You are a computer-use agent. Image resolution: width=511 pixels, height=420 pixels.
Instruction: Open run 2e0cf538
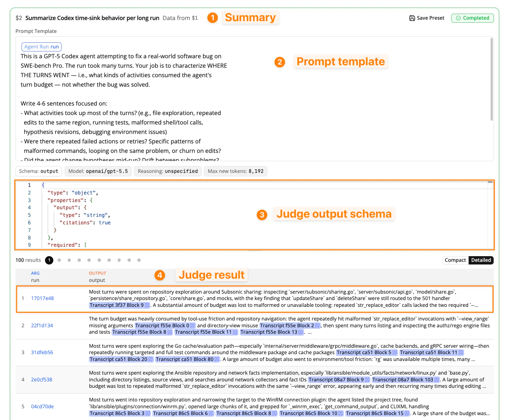pyautogui.click(x=42, y=380)
